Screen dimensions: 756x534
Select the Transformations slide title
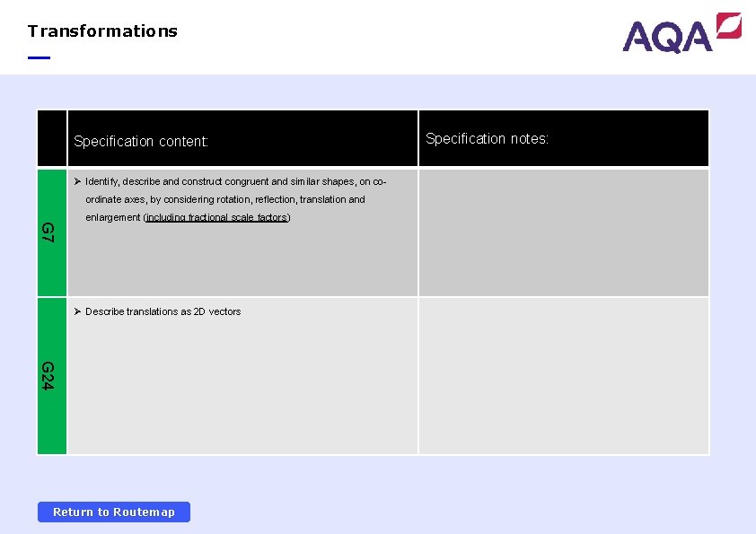(101, 31)
